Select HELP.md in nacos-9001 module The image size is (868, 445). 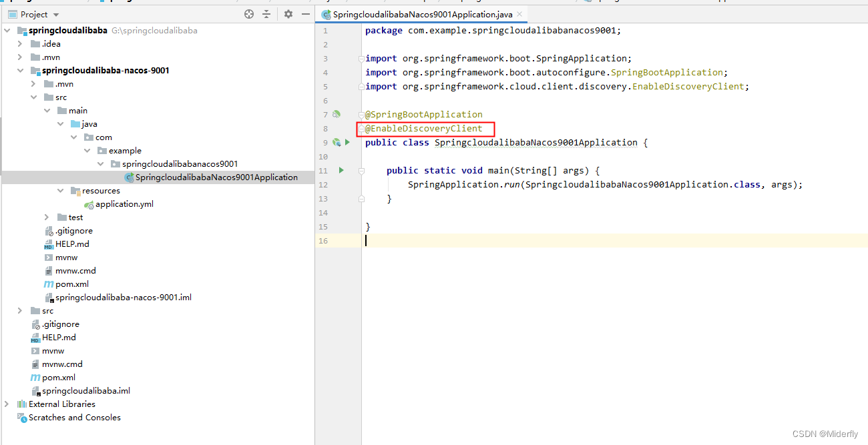pos(72,244)
